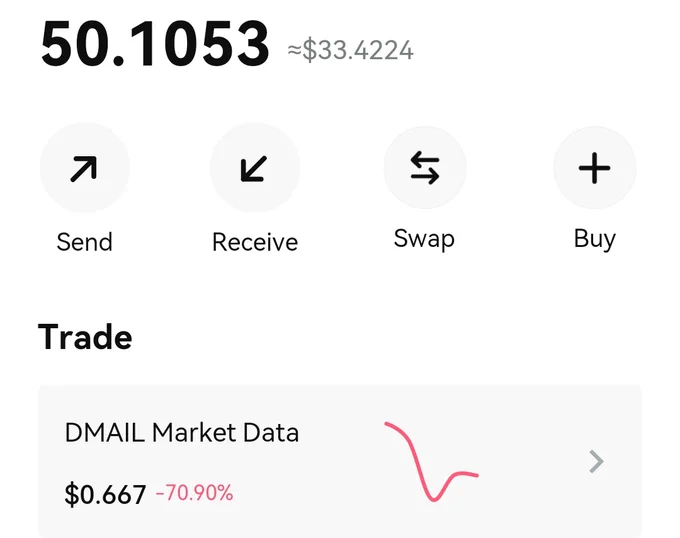The width and height of the screenshot is (680, 538).
Task: Expand DMAIL Market Data chevron
Action: (x=597, y=461)
